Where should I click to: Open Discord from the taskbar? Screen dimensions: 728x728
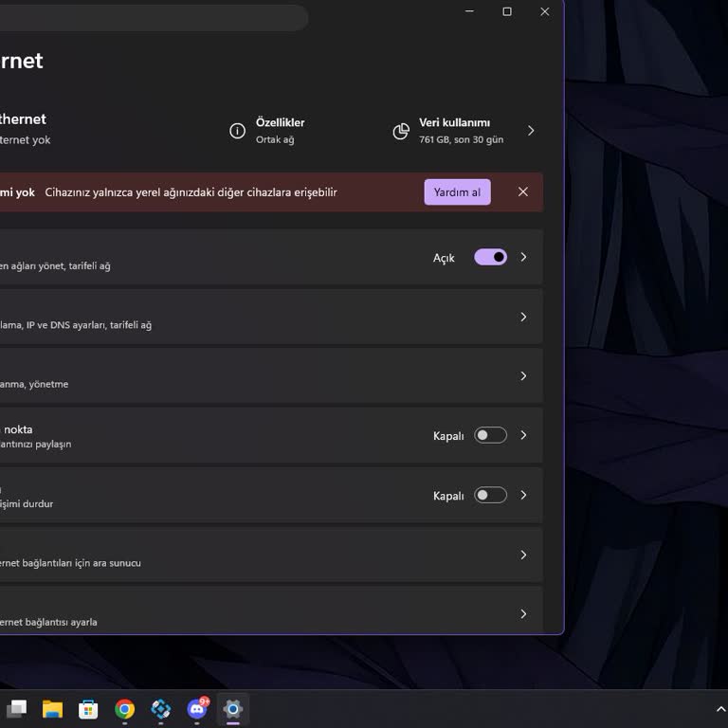coord(197,709)
